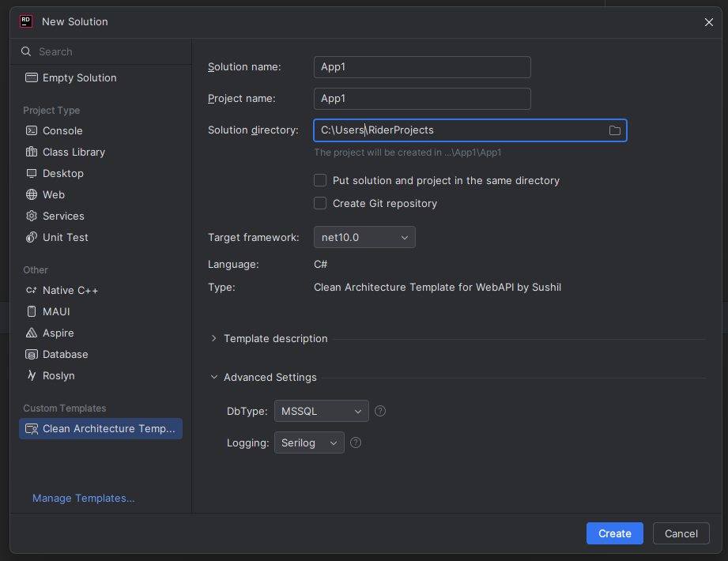Viewport: 728px width, 561px height.
Task: Click the Class Library icon
Action: click(x=32, y=152)
